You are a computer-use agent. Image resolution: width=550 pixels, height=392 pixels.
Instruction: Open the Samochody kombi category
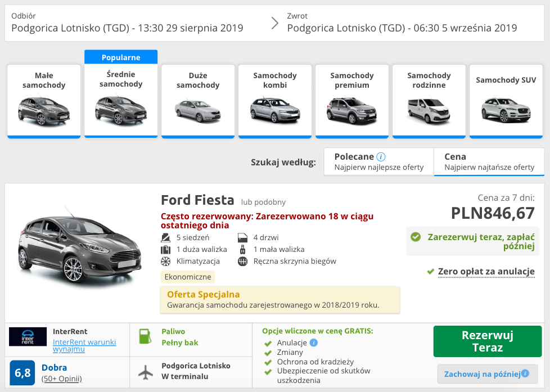coord(274,100)
